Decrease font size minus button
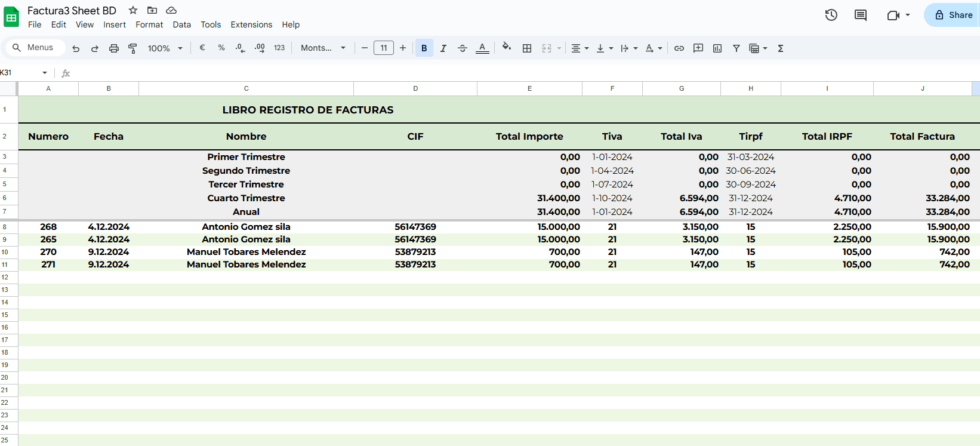Viewport: 980px width, 446px height. [365, 48]
